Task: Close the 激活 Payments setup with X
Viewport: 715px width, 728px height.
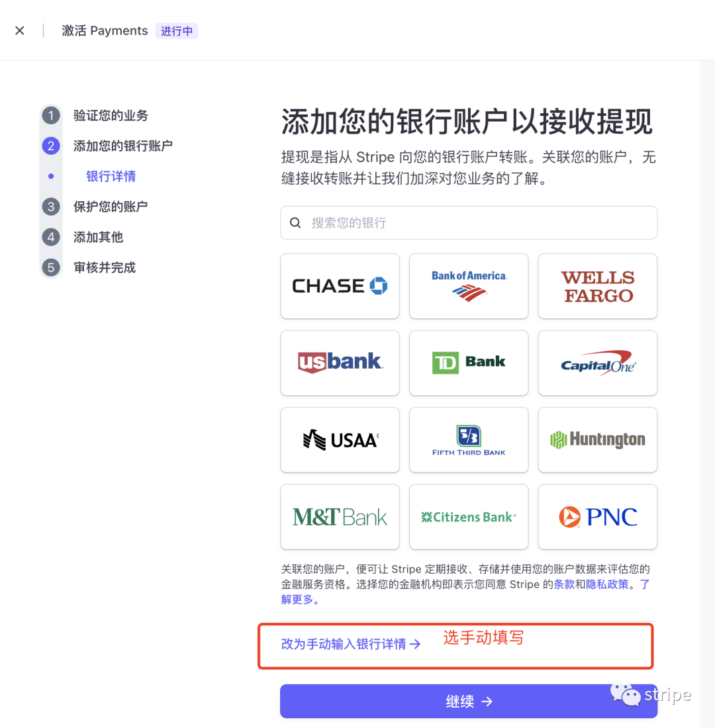Action: click(x=19, y=30)
